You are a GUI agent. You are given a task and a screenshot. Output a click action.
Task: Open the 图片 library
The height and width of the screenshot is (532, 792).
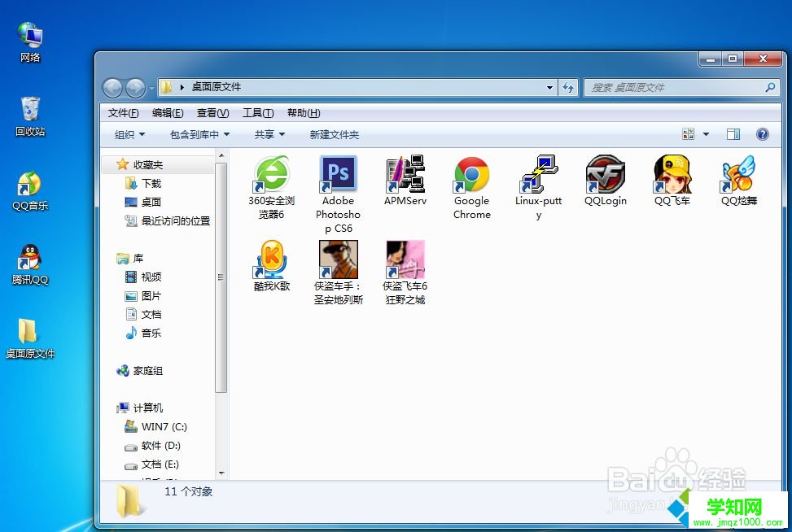[143, 296]
